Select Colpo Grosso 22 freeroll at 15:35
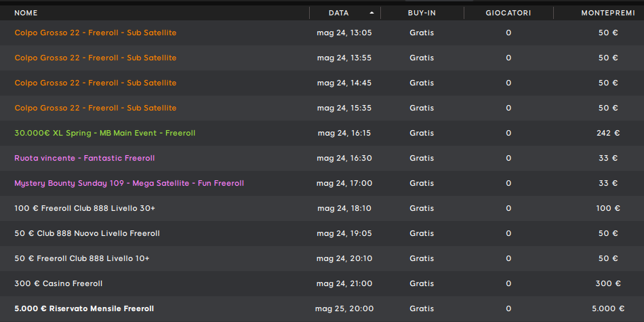The height and width of the screenshot is (322, 644). coord(322,108)
